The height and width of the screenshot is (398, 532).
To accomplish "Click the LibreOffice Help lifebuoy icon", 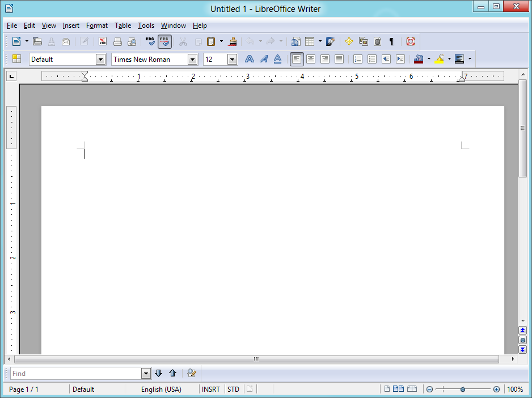I will click(x=411, y=42).
